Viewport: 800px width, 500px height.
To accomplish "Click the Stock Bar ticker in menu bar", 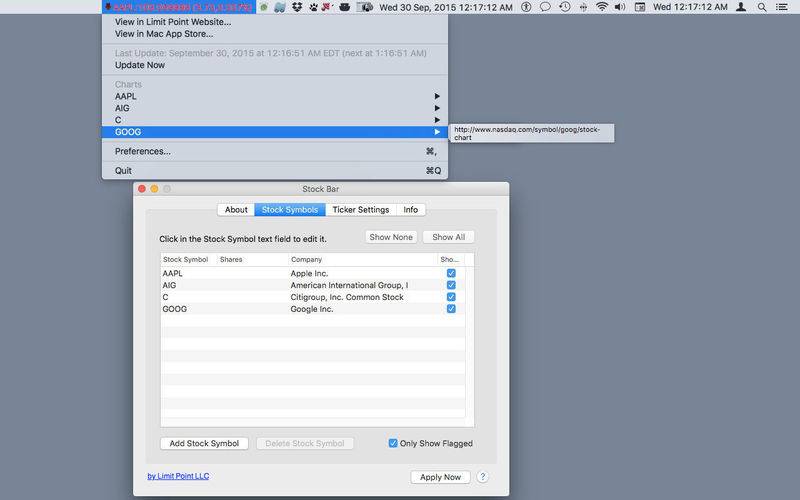I will point(179,7).
